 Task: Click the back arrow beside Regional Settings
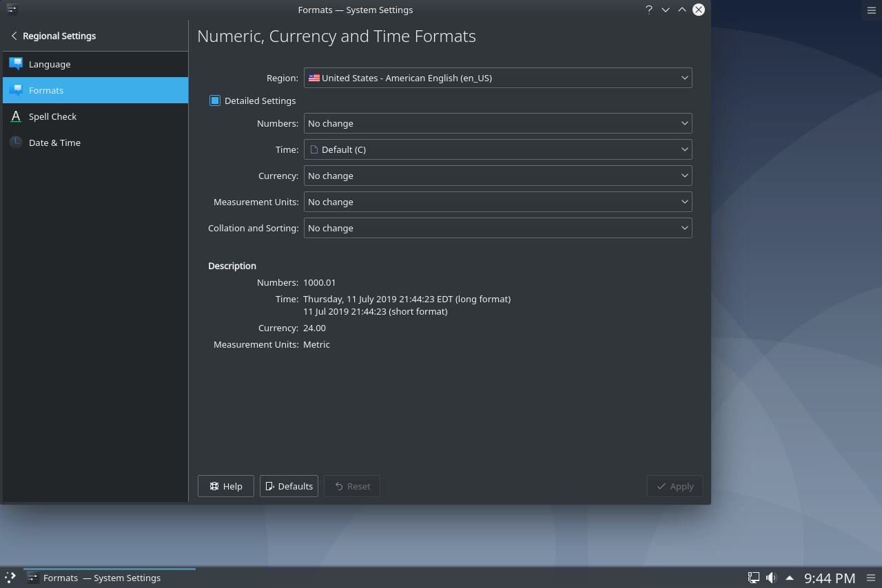coord(14,36)
